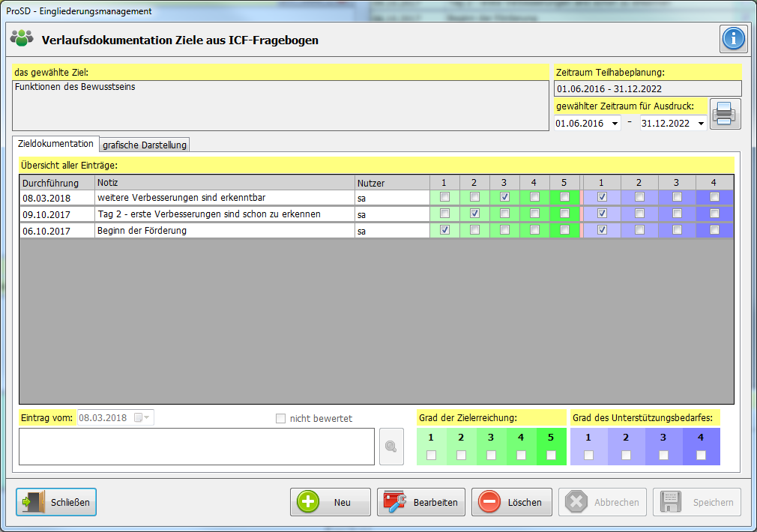Click the printer icon to print
The image size is (757, 532).
[725, 114]
